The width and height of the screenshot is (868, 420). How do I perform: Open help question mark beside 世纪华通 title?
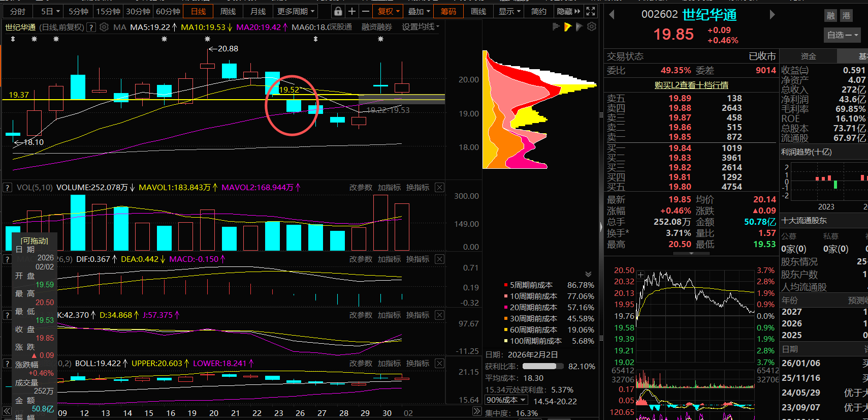pos(91,27)
